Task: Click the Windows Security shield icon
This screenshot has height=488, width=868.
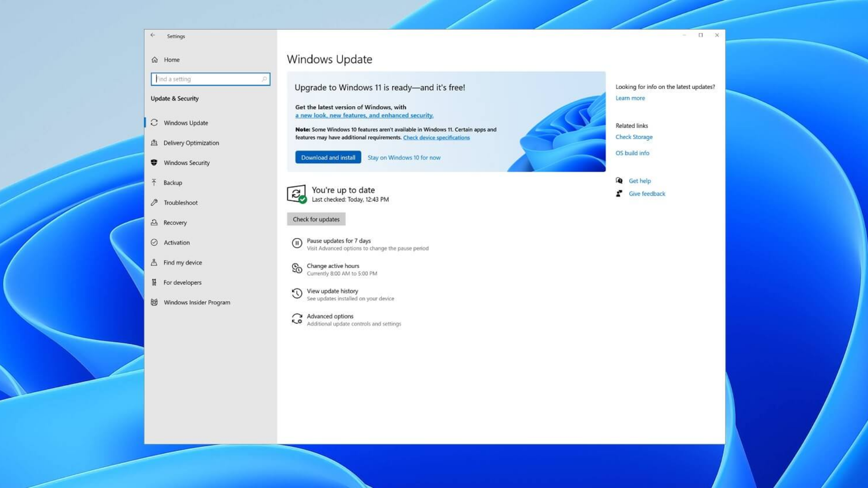Action: pos(154,163)
